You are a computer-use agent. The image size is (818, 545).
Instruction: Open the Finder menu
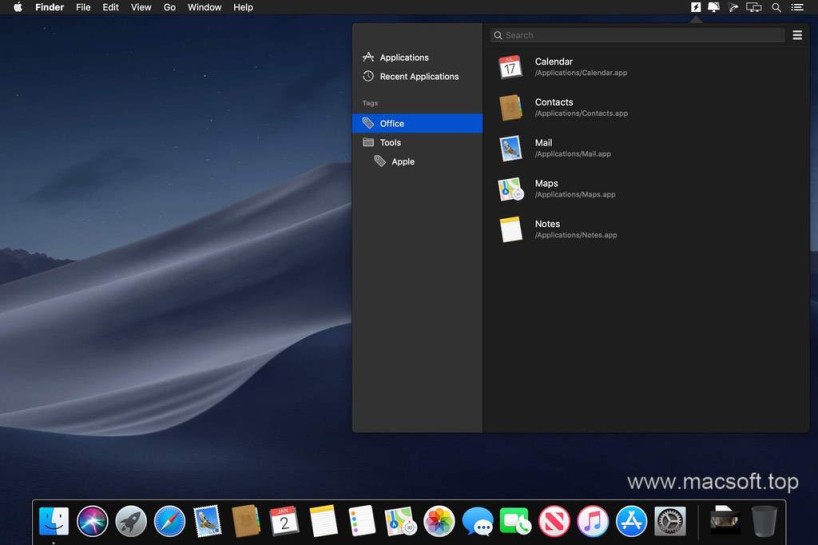click(x=50, y=7)
